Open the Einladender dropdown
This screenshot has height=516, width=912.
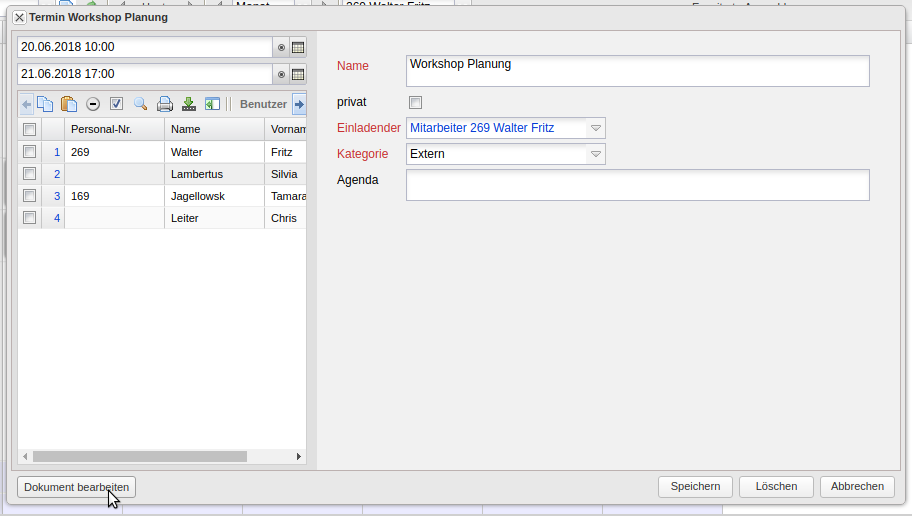[595, 128]
